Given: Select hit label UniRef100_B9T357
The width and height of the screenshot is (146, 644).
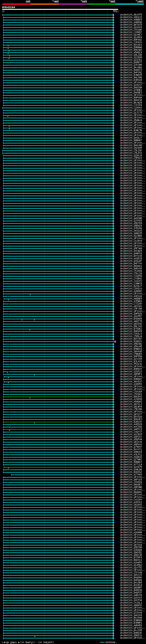Looking at the screenshot, I should pyautogui.click(x=131, y=339).
